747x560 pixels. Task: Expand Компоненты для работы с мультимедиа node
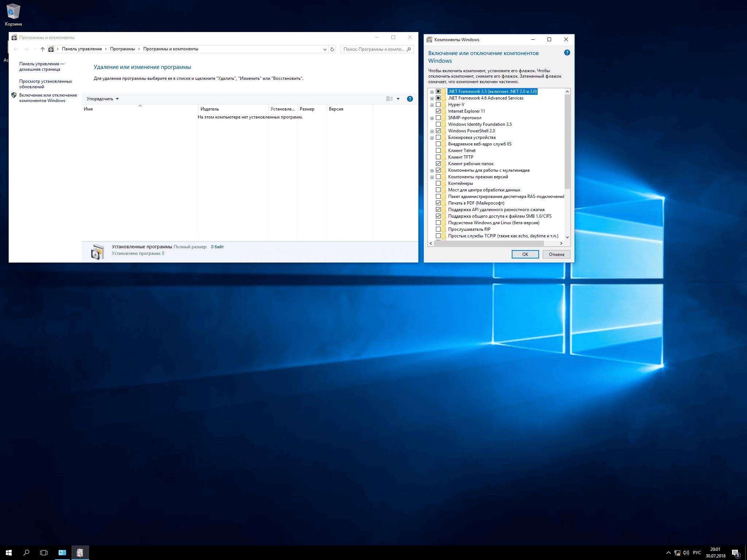[x=432, y=171]
